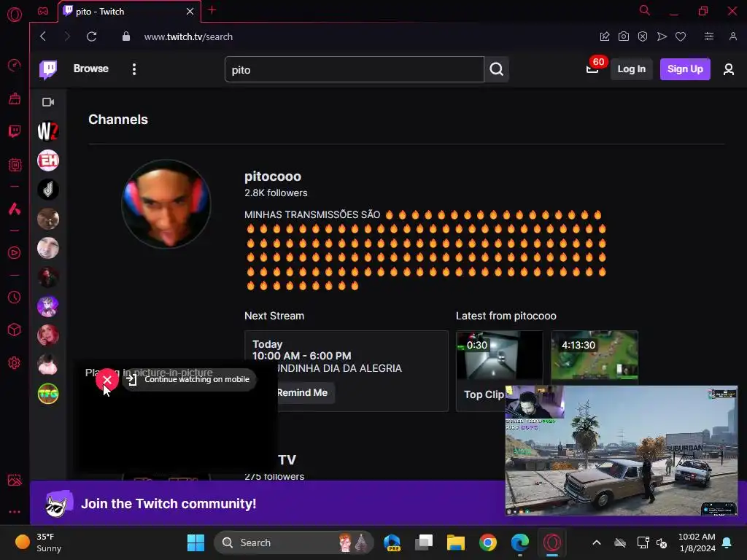Open GX Cleaner in Opera sidebar
Screen dimensions: 747x560
point(15,98)
